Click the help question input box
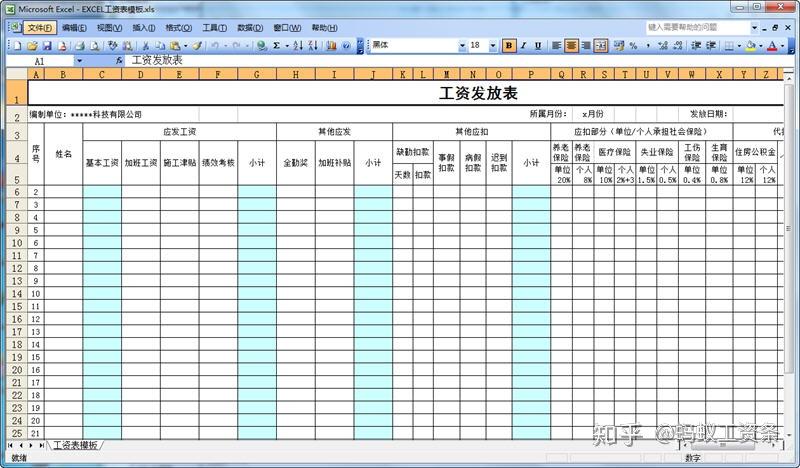 [697, 27]
